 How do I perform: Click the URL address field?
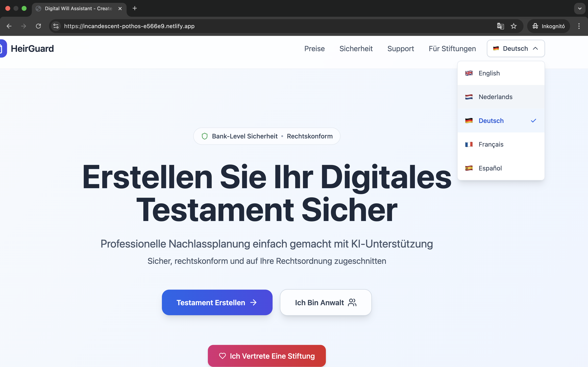267,26
